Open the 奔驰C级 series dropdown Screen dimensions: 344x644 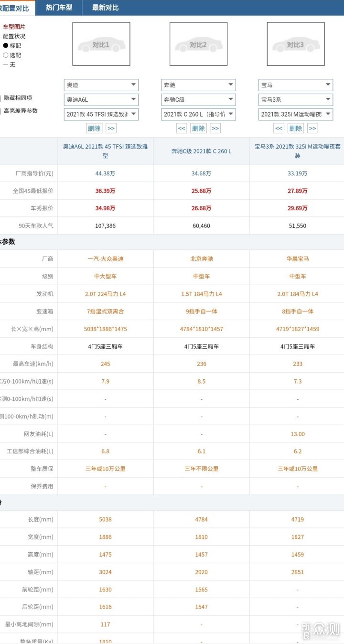[x=198, y=100]
